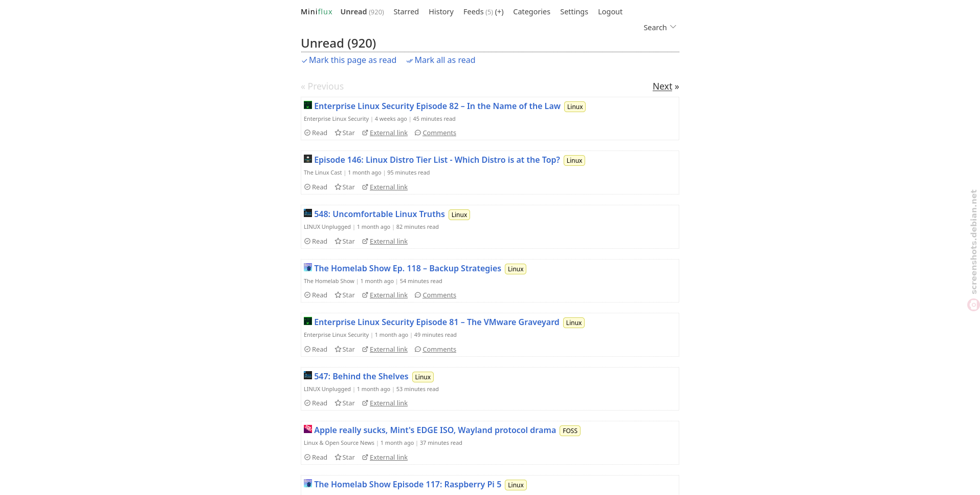Star the Episode 81 VMware Graveyard entry

345,350
